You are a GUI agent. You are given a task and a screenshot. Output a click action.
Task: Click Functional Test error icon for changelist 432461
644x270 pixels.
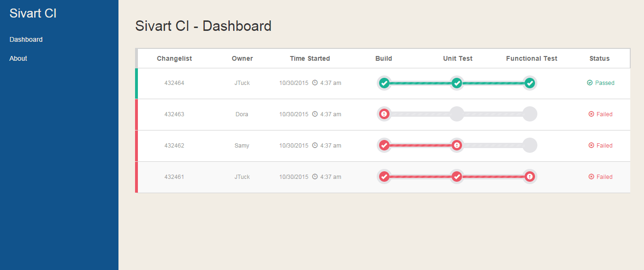tap(530, 177)
